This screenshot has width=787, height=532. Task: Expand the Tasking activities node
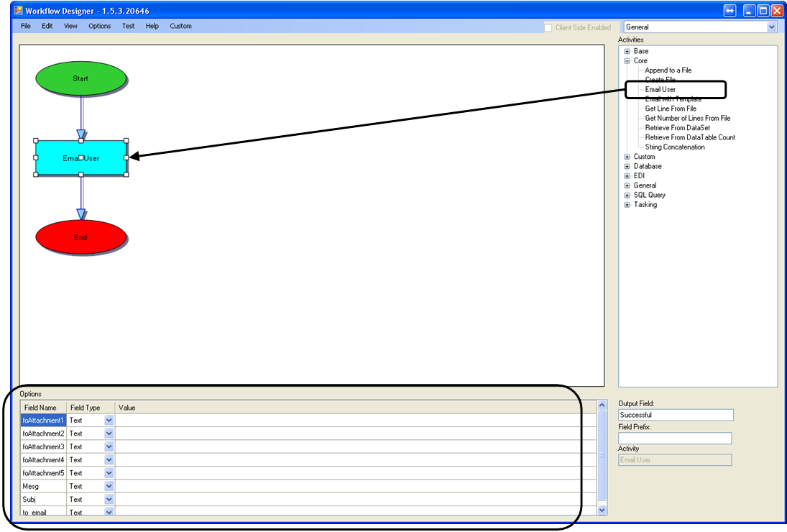(x=627, y=204)
